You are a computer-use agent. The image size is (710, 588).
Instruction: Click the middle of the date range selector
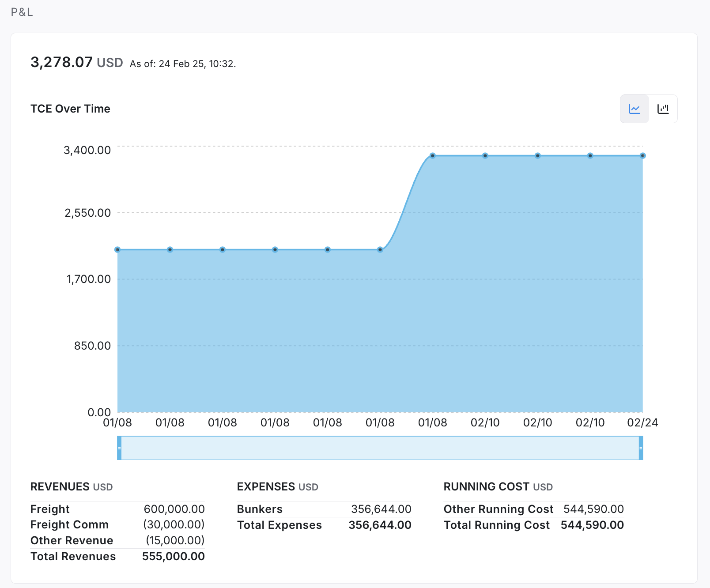[x=380, y=448]
